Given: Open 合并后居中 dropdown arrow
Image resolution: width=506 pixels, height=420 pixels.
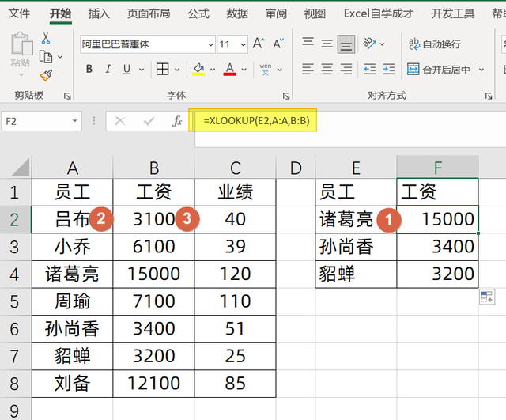Looking at the screenshot, I should click(481, 70).
